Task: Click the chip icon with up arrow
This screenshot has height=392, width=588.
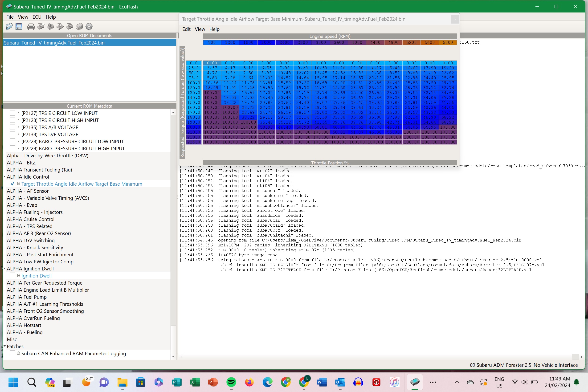Action: (x=50, y=26)
